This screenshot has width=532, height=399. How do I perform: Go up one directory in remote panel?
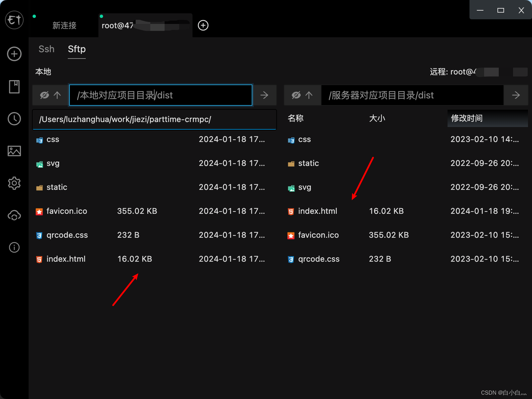click(x=309, y=95)
